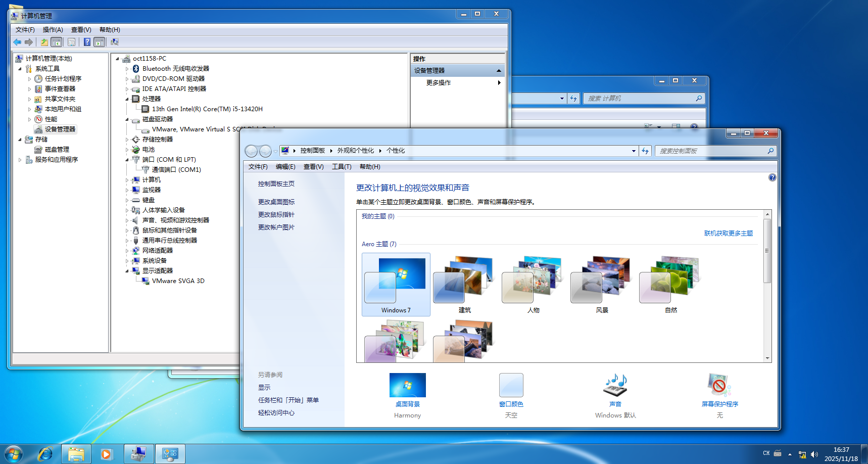Click the blue Back arrow in Computer Management toolbar
Viewport: 868px width, 464px height.
pos(17,42)
